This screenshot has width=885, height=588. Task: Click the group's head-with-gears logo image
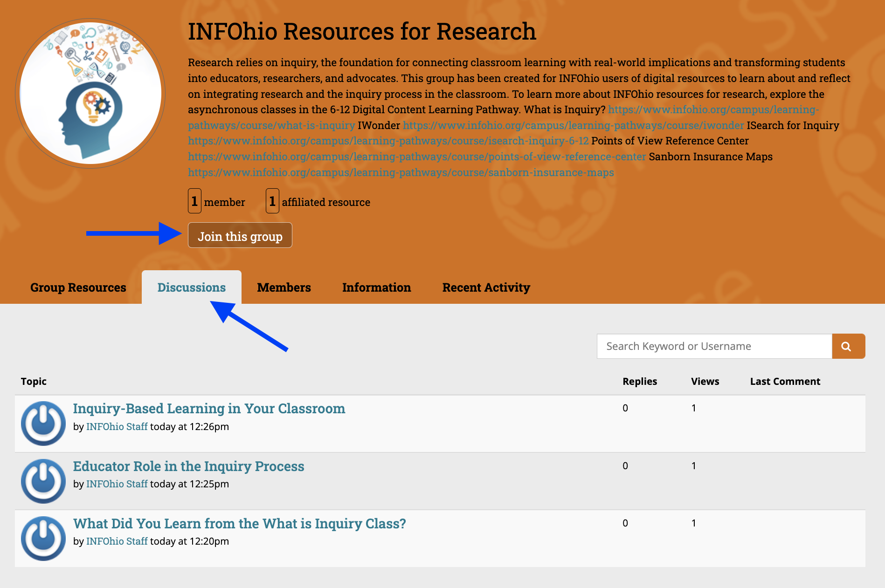(x=90, y=93)
